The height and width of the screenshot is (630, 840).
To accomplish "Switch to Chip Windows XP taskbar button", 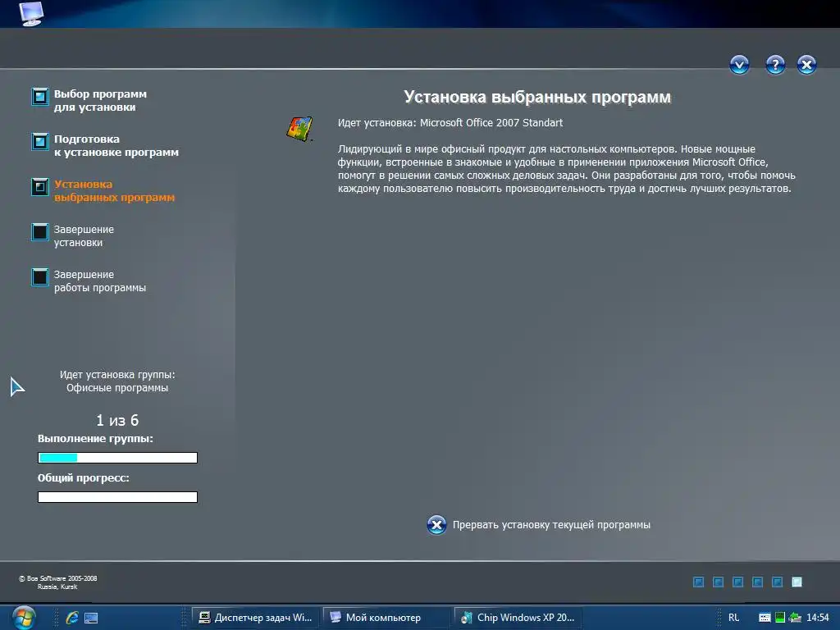I will coord(518,618).
